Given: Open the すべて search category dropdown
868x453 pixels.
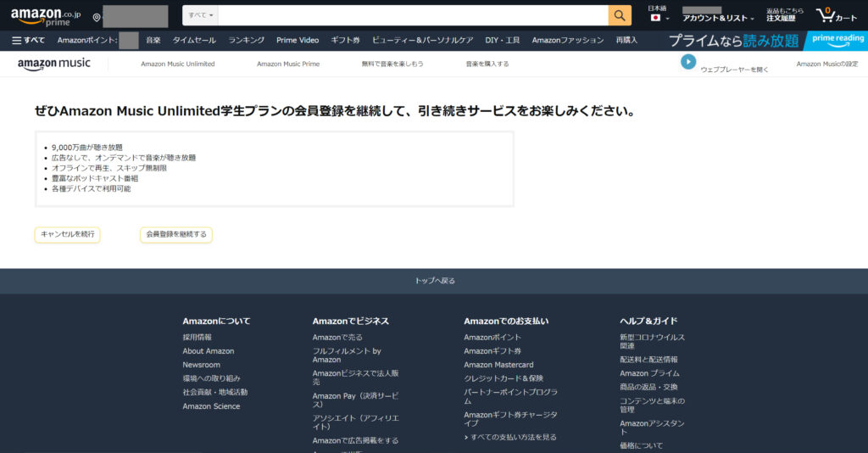Looking at the screenshot, I should [x=200, y=15].
